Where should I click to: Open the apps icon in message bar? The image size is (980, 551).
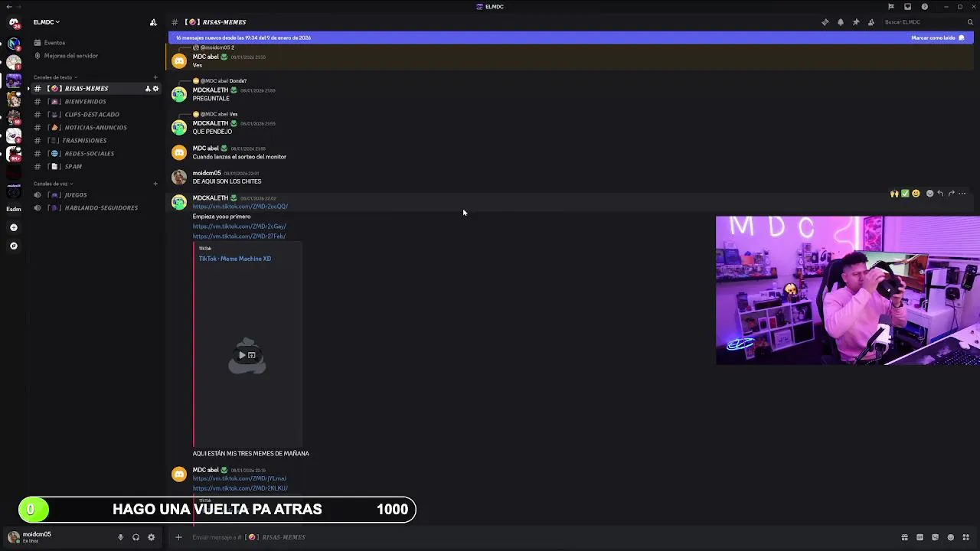click(965, 537)
